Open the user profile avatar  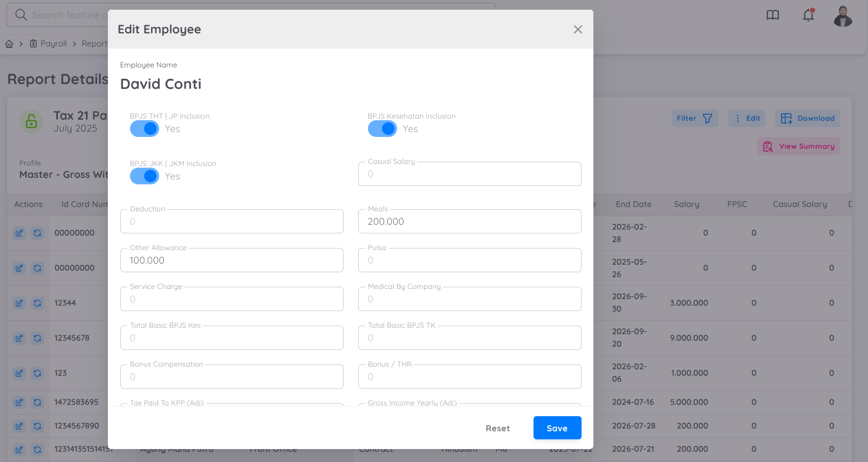843,16
